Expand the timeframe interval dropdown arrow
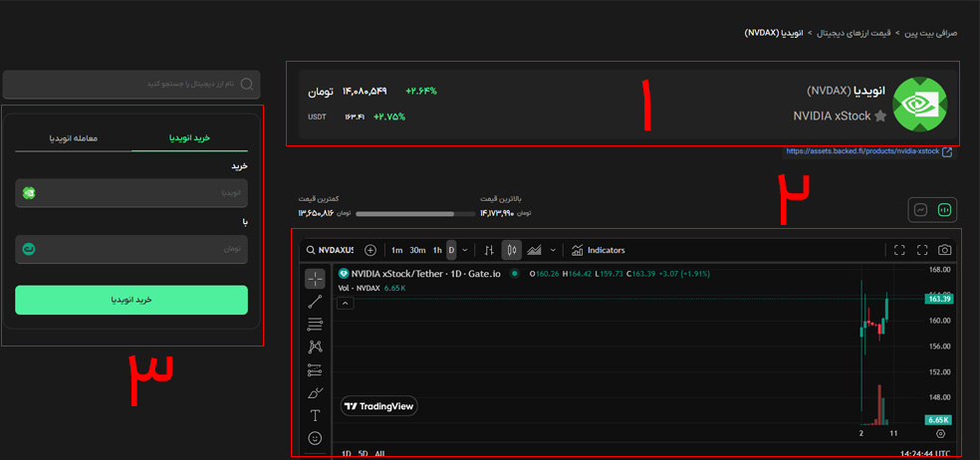 (x=464, y=250)
